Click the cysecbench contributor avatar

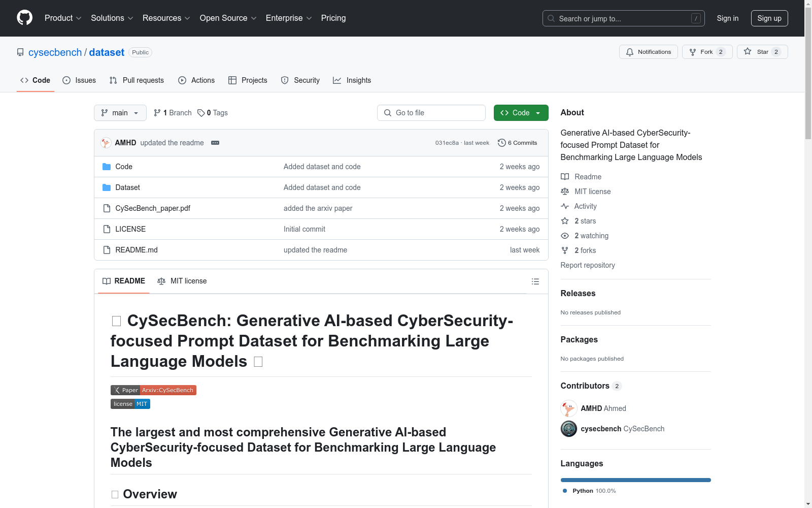(569, 429)
